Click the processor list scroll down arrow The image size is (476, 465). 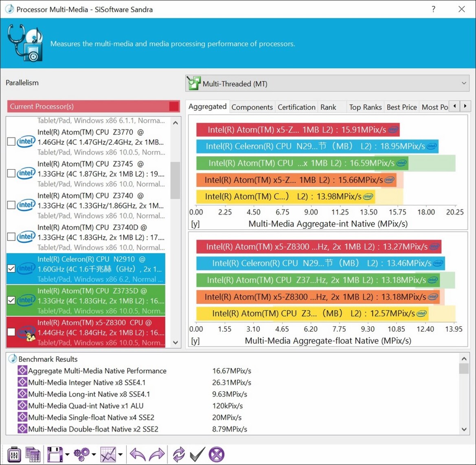pos(175,343)
